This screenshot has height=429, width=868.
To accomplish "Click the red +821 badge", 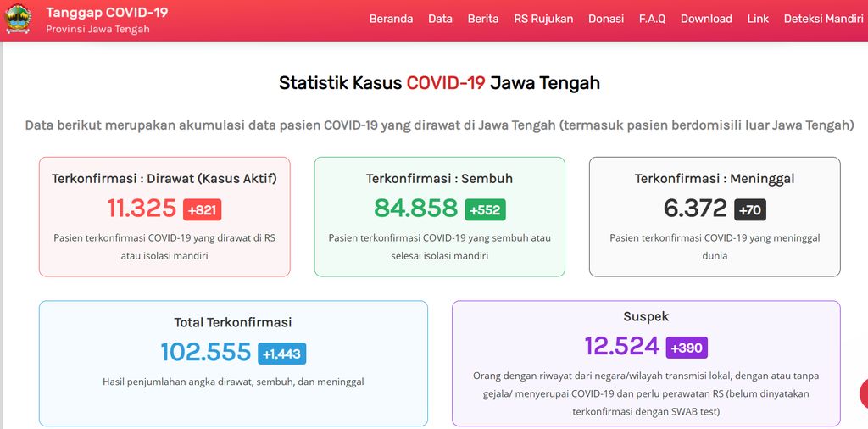I will click(x=203, y=209).
